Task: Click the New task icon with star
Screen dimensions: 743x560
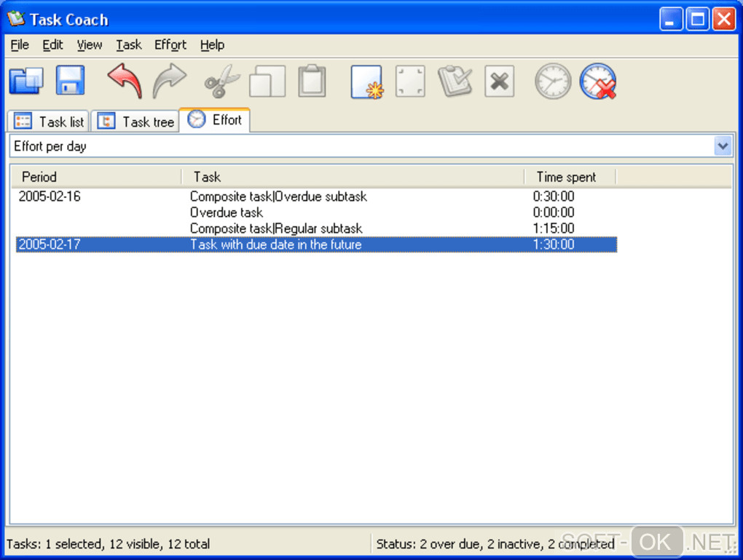Action: pos(367,82)
